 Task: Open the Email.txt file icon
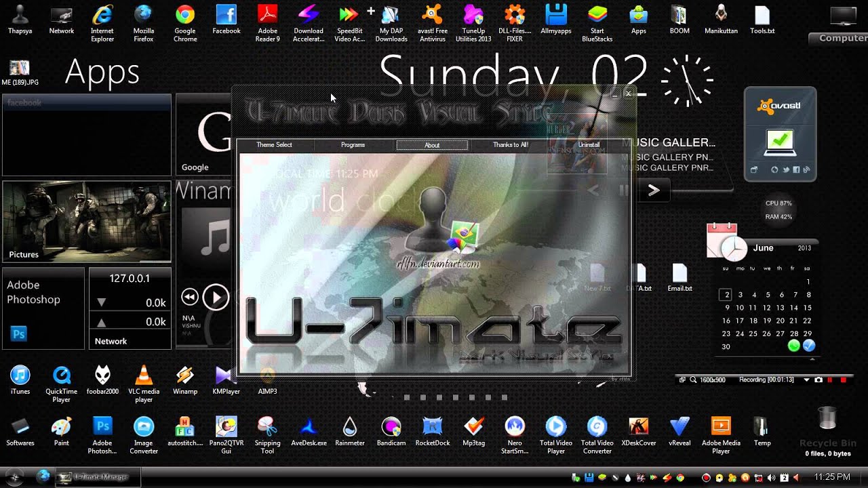tap(679, 278)
